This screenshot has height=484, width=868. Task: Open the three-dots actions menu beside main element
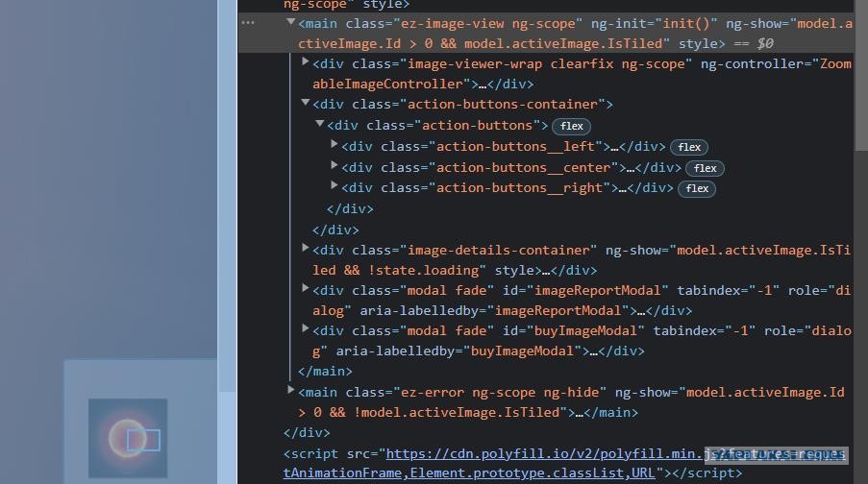tap(248, 23)
